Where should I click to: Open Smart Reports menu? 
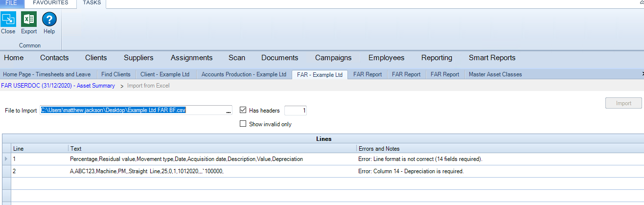492,58
